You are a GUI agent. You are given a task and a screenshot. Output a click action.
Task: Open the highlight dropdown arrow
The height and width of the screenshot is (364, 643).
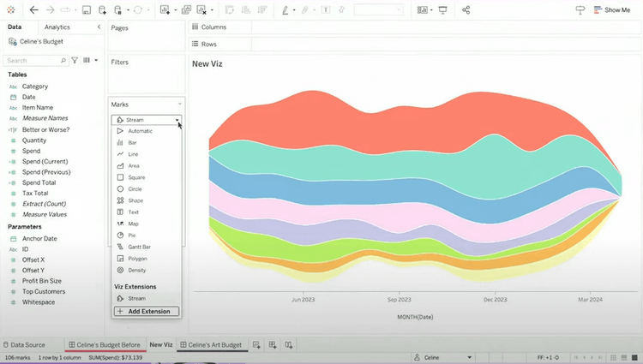point(294,10)
